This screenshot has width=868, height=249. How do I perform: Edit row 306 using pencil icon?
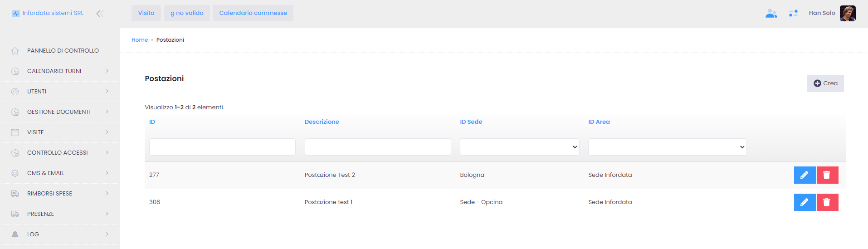pos(805,202)
